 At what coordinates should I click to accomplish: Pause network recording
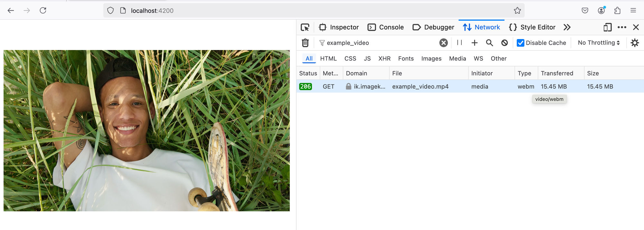[459, 43]
